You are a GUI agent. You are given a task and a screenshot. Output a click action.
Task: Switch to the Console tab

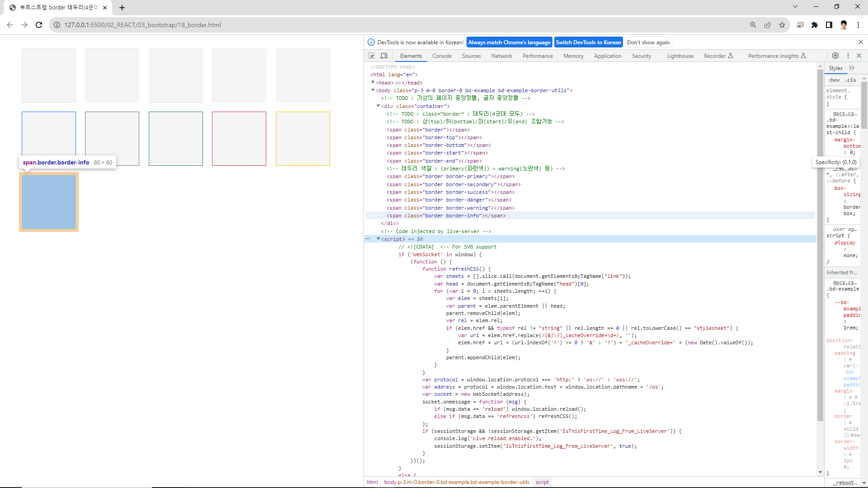(x=442, y=56)
